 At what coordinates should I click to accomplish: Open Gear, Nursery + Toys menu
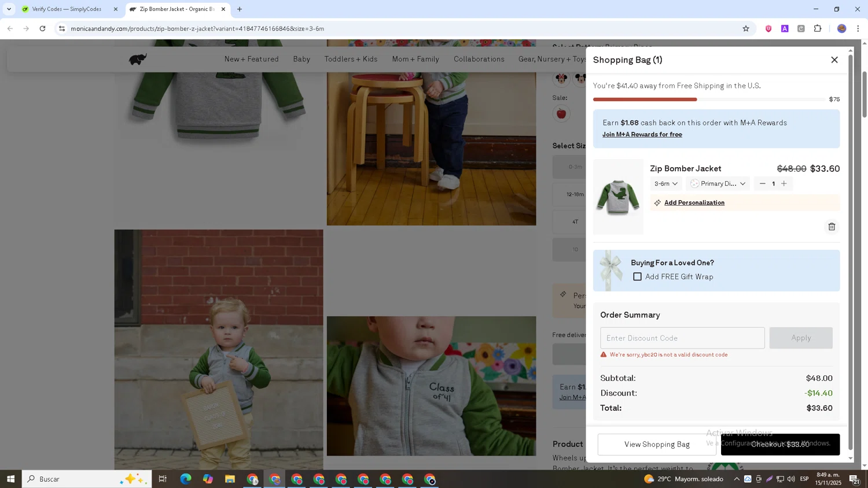click(552, 60)
